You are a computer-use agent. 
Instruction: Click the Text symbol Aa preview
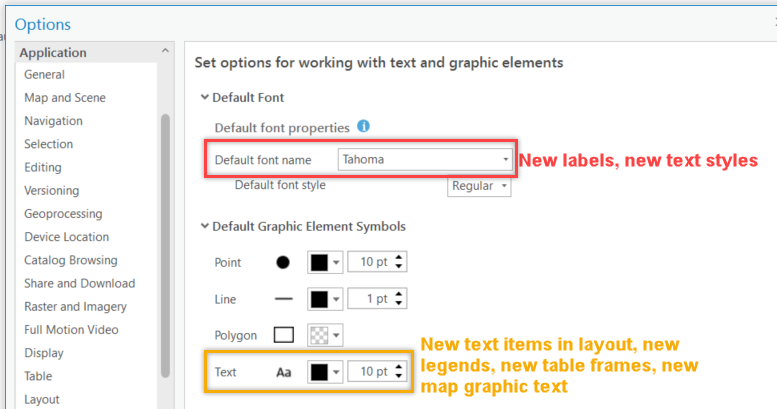pos(283,372)
